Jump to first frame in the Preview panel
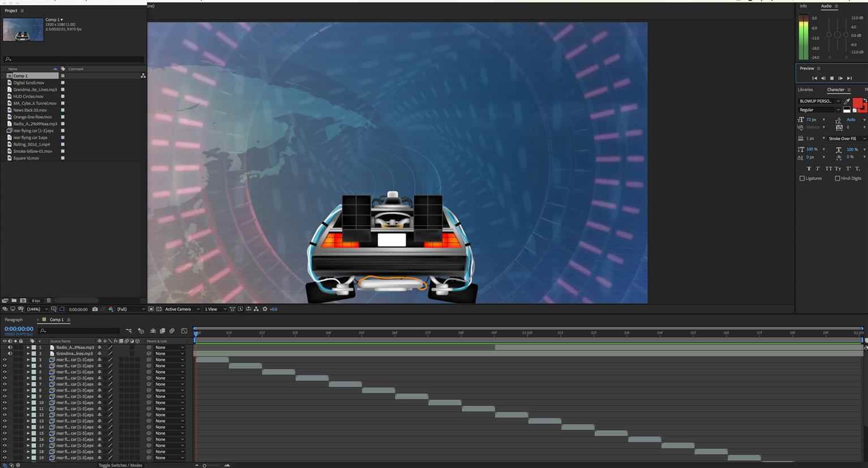This screenshot has height=468, width=868. click(x=815, y=78)
